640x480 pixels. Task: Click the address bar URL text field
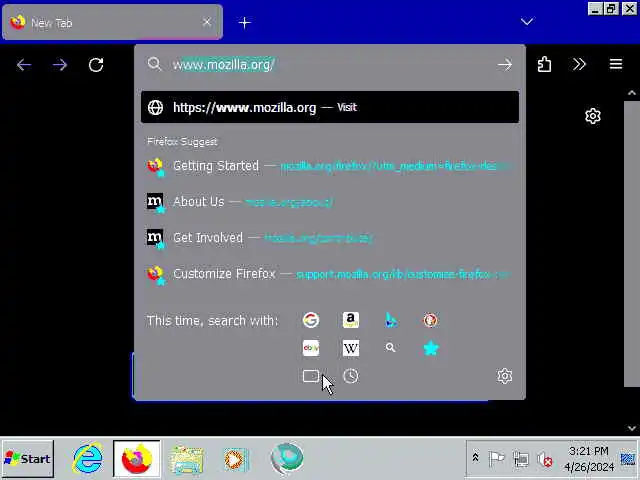pos(331,64)
